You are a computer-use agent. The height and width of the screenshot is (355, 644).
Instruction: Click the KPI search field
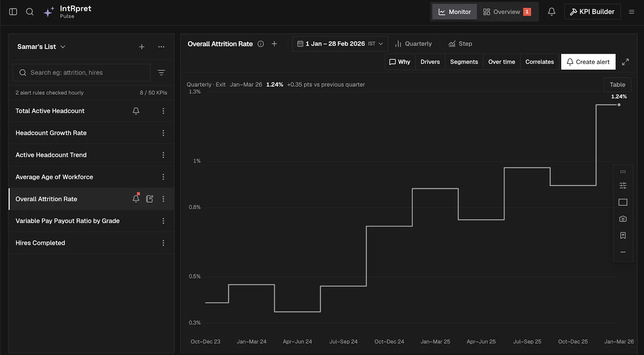81,73
